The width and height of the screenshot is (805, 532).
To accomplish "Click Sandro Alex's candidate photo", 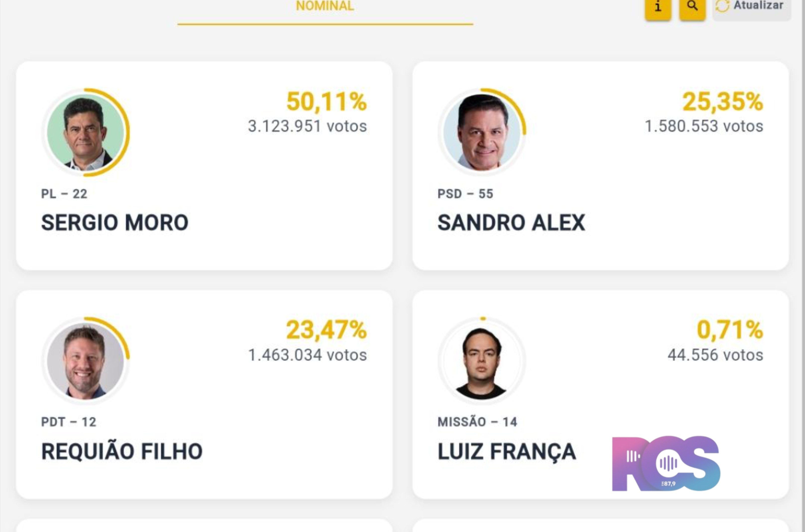I will pyautogui.click(x=482, y=132).
